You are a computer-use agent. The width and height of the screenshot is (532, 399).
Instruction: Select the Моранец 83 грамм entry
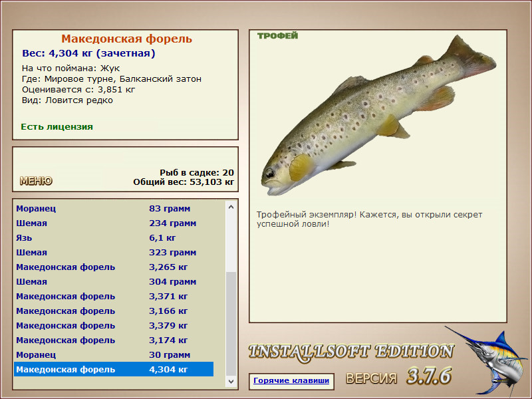(x=113, y=209)
